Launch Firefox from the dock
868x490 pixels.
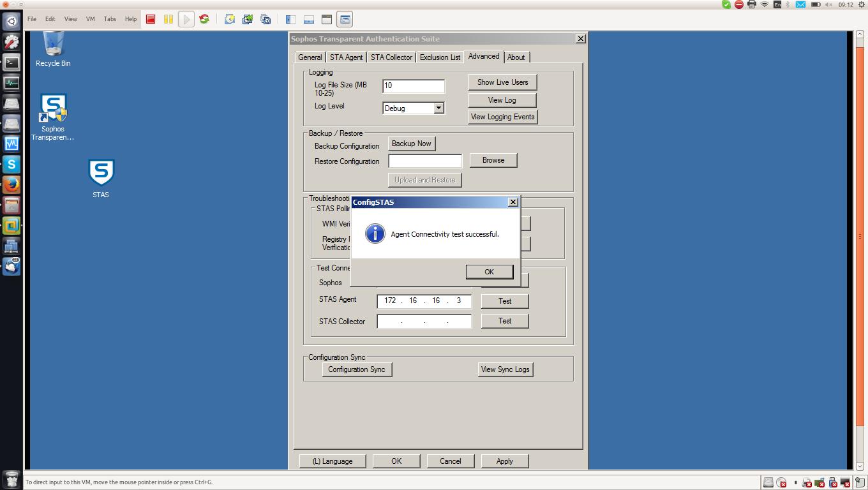click(11, 184)
